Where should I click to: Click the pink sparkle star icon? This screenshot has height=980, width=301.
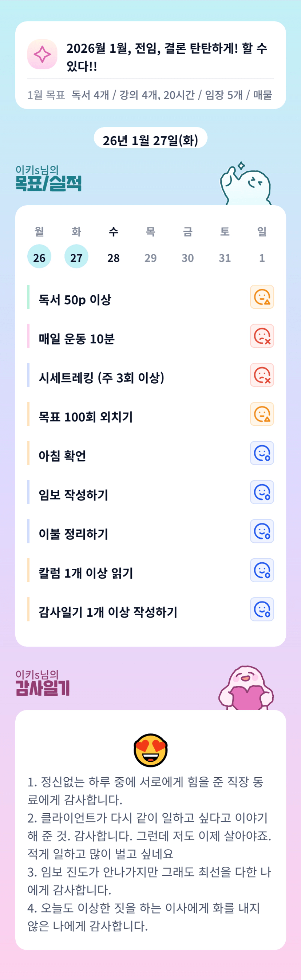[42, 54]
